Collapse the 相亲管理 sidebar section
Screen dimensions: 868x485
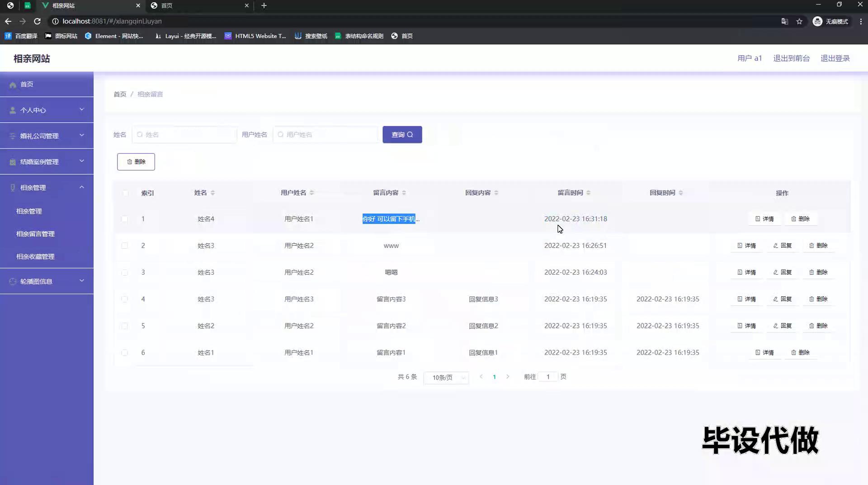(x=47, y=187)
